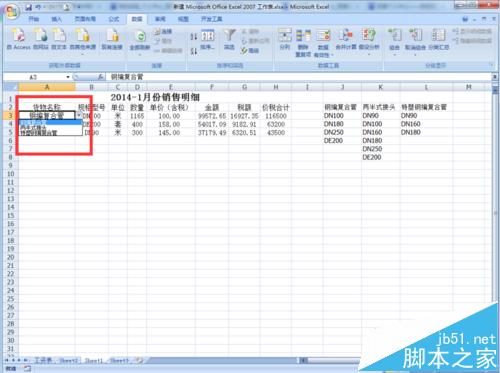Switch to the 插入 (Insert) tab

click(56, 19)
